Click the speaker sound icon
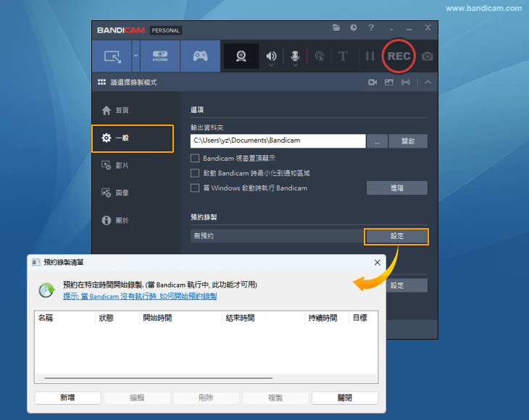The height and width of the screenshot is (420, 529). [x=271, y=55]
